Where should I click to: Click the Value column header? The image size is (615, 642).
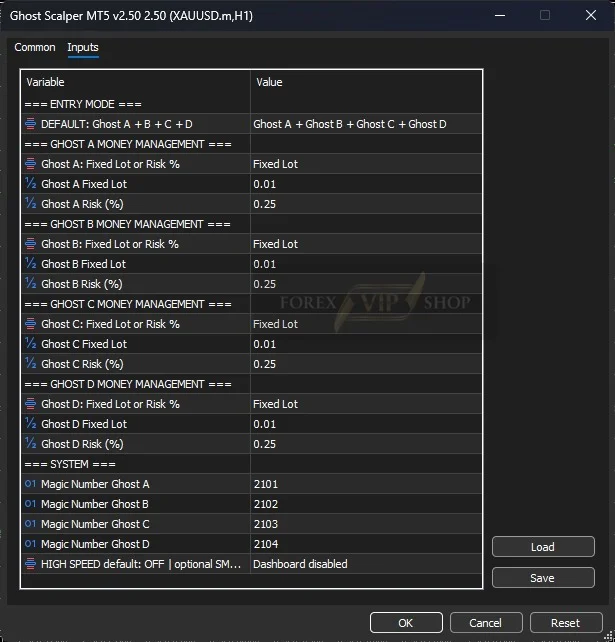tap(366, 82)
